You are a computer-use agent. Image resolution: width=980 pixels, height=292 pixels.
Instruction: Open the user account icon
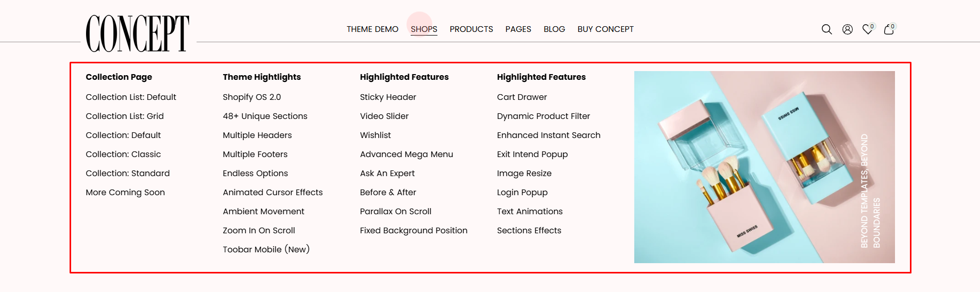[x=847, y=29]
